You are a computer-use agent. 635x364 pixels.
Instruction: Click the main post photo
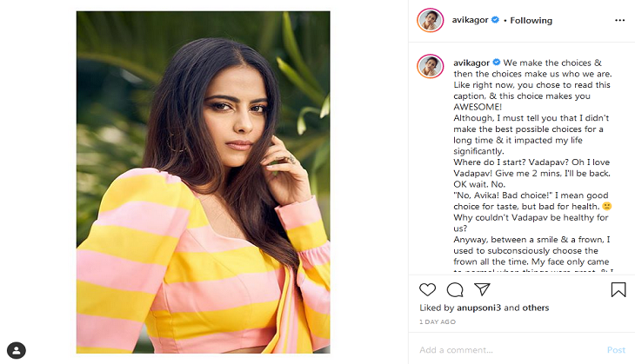point(203,182)
